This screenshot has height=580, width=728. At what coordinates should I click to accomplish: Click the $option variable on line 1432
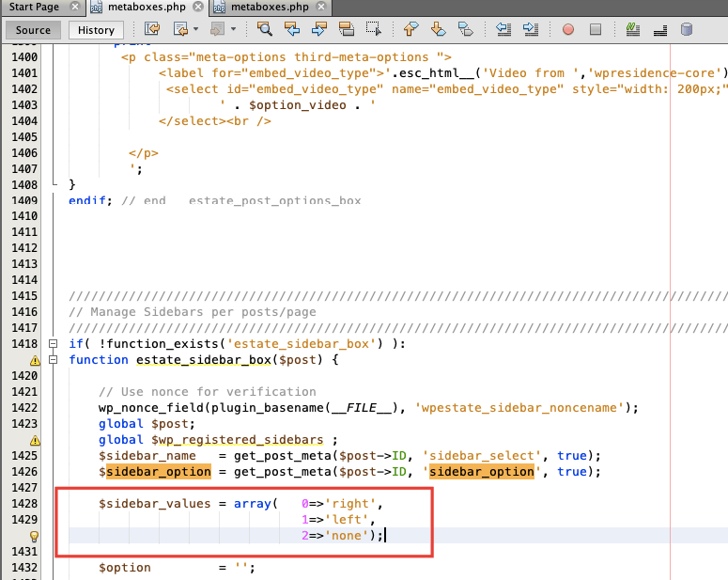pos(124,568)
